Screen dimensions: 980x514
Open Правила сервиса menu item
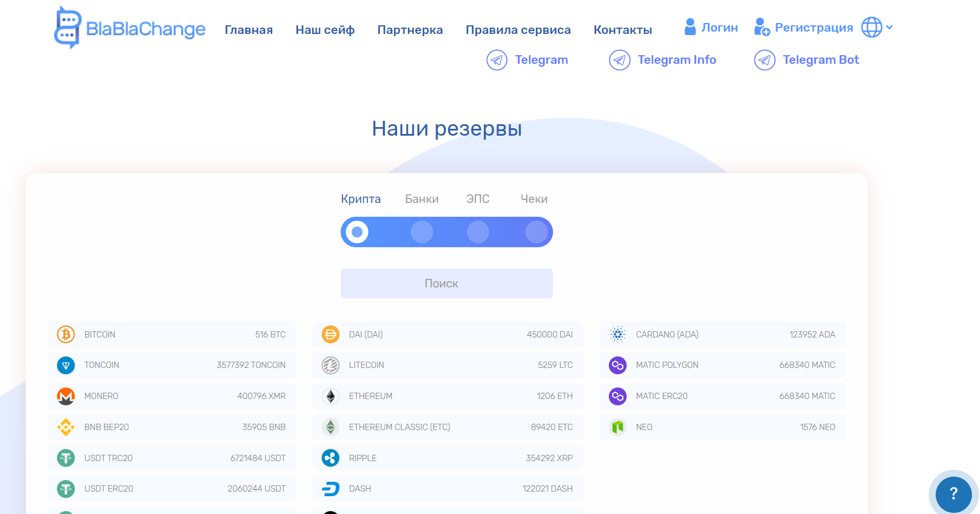click(x=518, y=30)
